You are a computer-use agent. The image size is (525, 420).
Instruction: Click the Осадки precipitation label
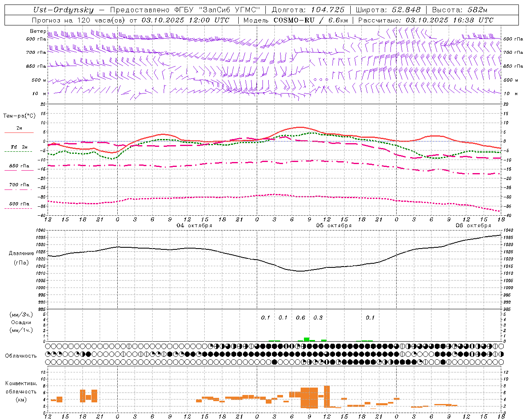[21, 322]
